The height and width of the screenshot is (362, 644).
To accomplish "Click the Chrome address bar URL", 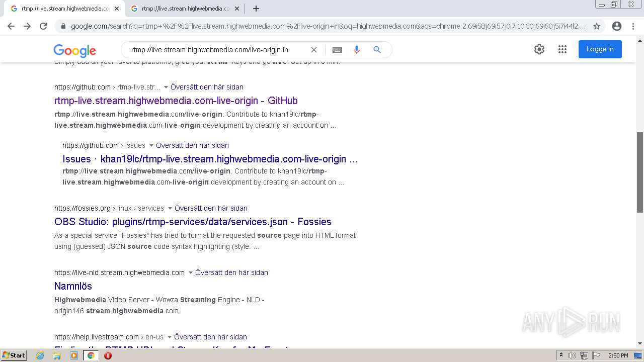I will [328, 26].
